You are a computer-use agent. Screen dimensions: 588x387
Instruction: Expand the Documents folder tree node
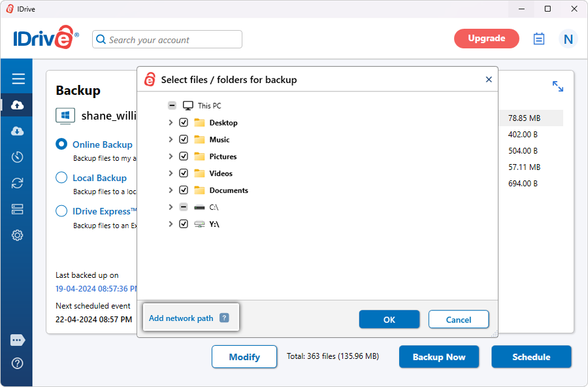coord(171,190)
